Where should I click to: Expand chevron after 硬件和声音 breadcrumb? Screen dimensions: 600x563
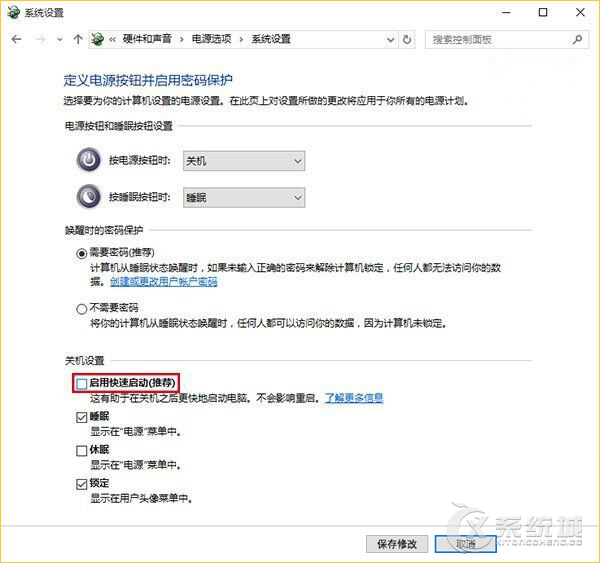coord(181,39)
